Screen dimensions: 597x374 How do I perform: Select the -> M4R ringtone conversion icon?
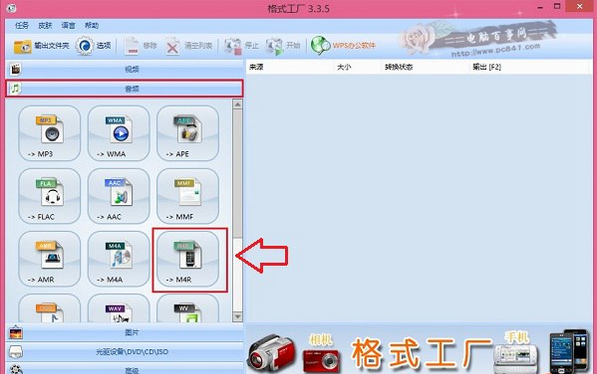click(x=188, y=259)
